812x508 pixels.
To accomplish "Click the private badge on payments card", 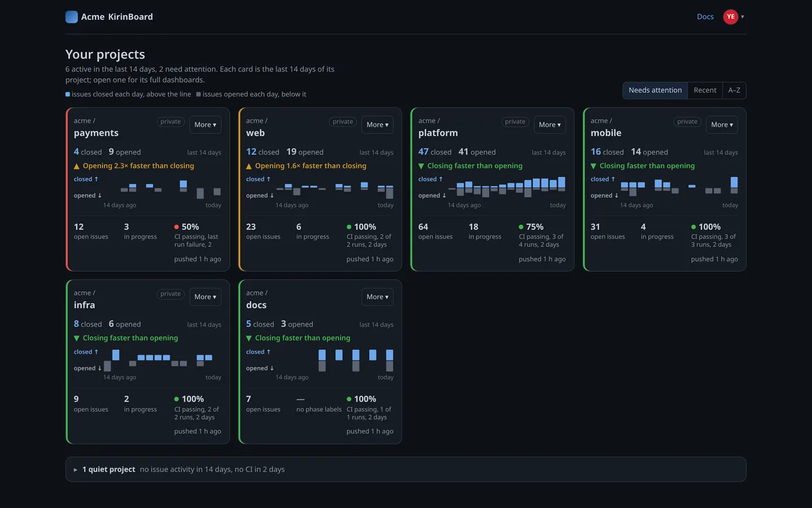I will (170, 122).
